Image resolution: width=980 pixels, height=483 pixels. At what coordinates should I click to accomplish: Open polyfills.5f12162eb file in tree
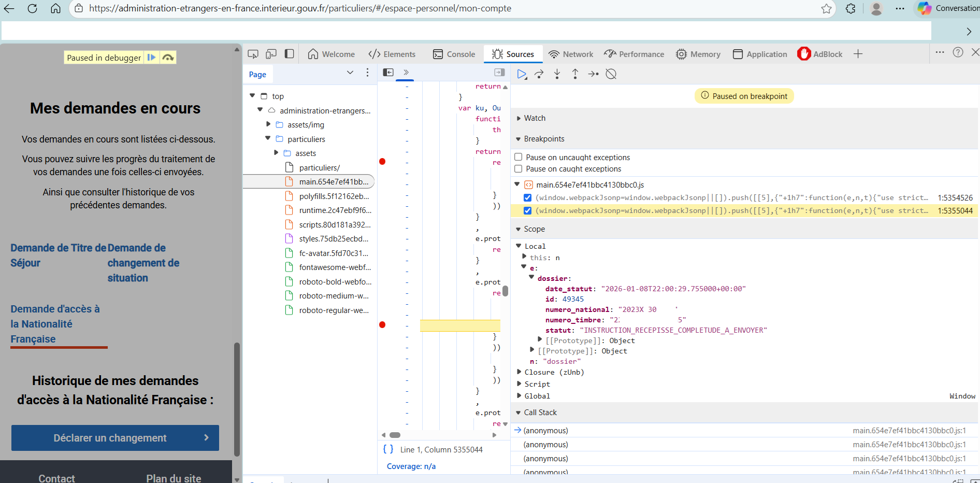(334, 196)
